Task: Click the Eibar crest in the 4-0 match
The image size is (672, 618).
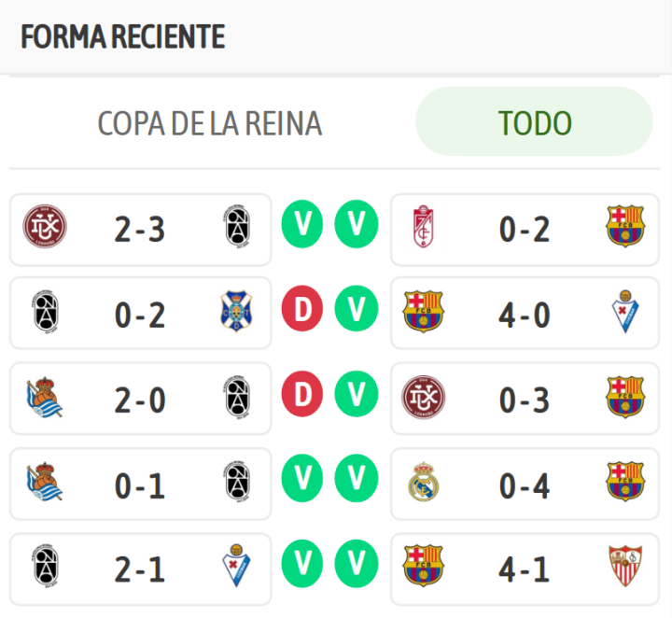Action: click(x=624, y=314)
